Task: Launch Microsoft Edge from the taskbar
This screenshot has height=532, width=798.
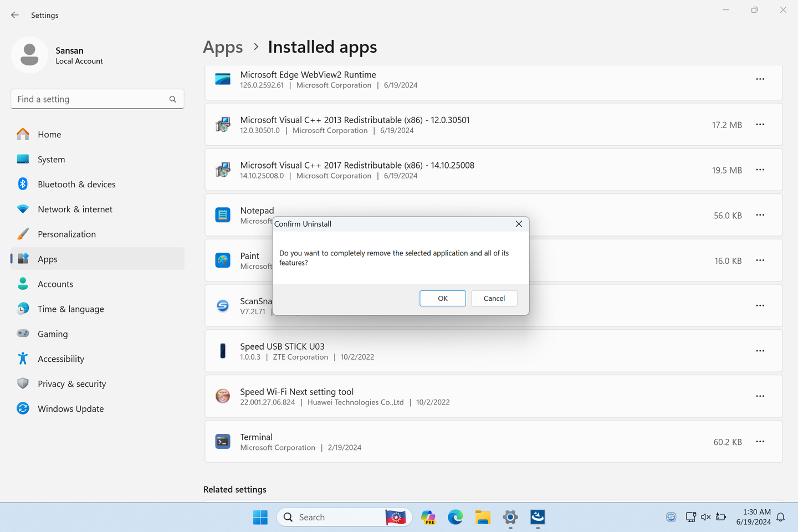Action: pyautogui.click(x=455, y=517)
